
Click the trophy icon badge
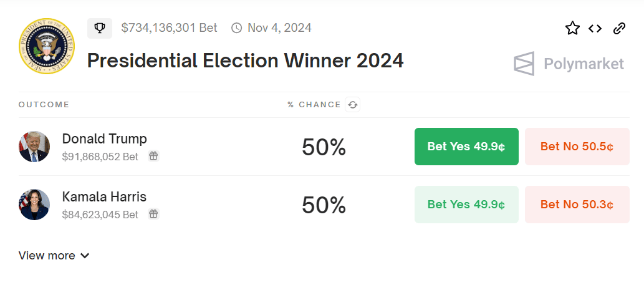pos(100,28)
